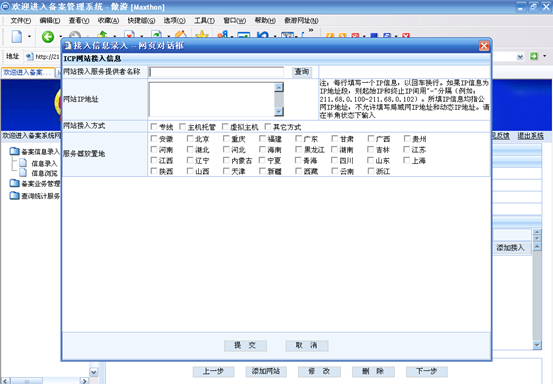The image size is (553, 384).
Task: Switch to 欢迎进入备案 browser tab
Action: [28, 72]
